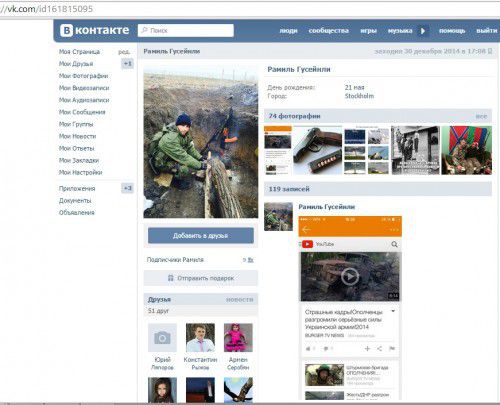This screenshot has height=405, width=500.
Task: Click the Stockholm city link
Action: click(x=359, y=96)
